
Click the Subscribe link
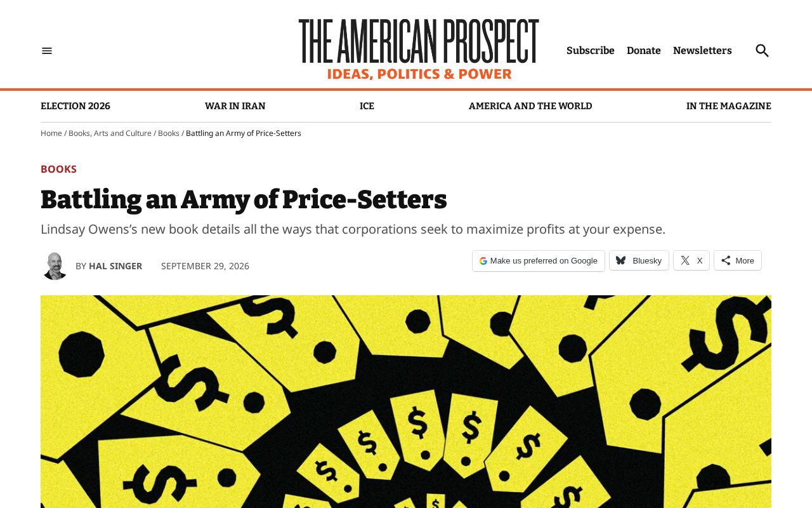coord(591,51)
